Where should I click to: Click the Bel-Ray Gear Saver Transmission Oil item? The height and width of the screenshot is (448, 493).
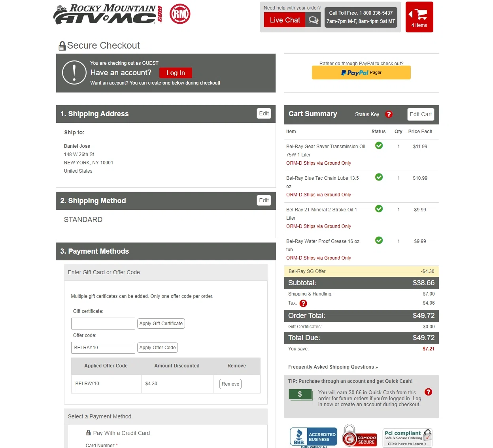click(326, 151)
